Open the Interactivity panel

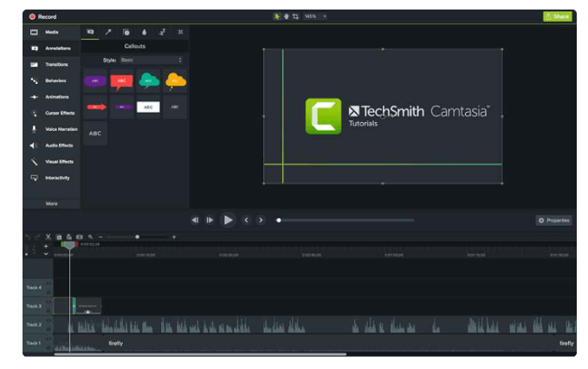(x=51, y=178)
